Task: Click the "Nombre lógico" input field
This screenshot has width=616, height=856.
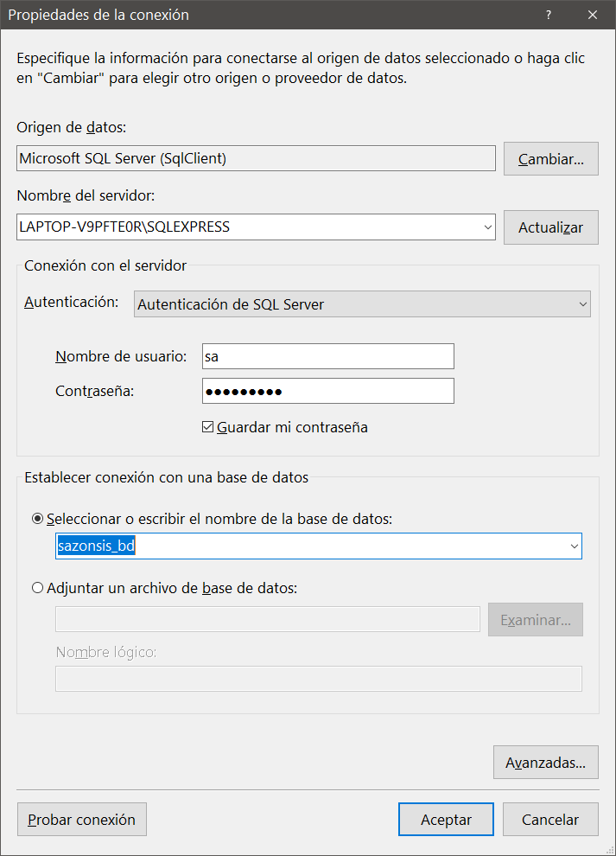Action: click(319, 679)
